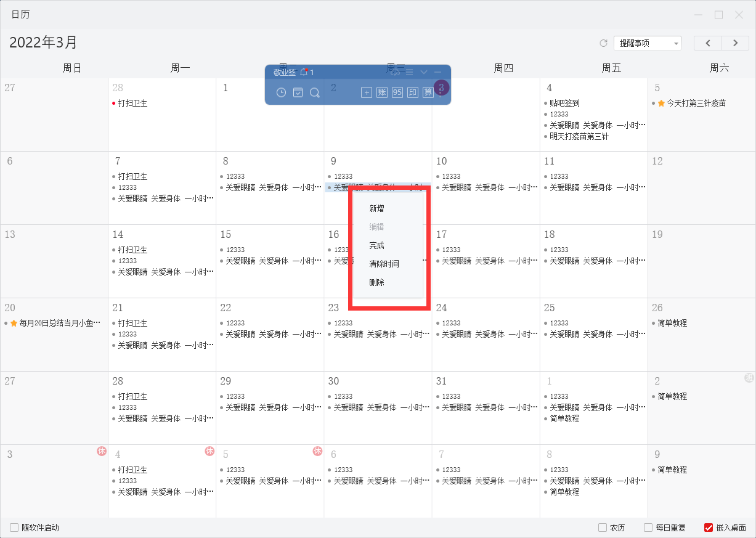Select the 打扫卫生 entry on February 28
This screenshot has height=538, width=756.
pyautogui.click(x=132, y=104)
